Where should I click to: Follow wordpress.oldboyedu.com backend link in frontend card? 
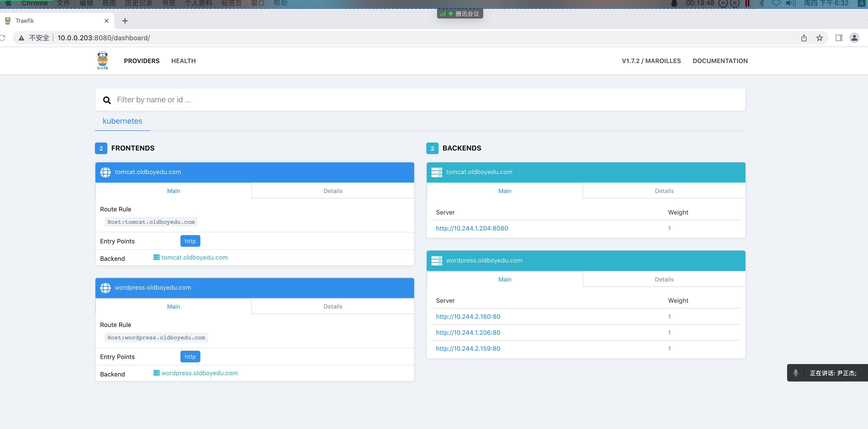tap(199, 373)
